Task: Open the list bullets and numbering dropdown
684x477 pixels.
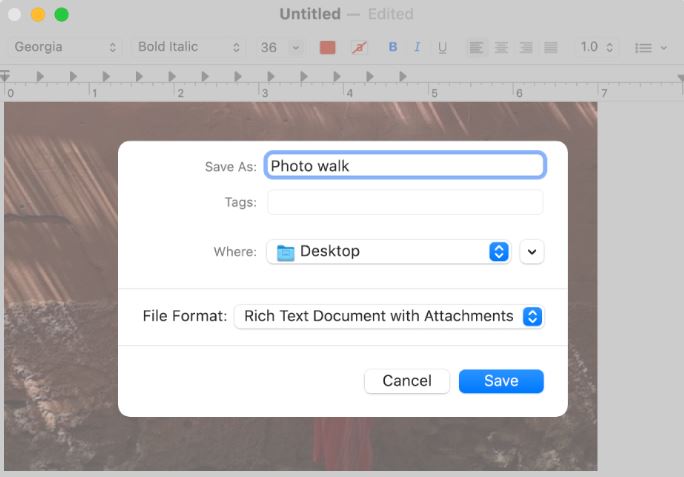Action: (x=650, y=47)
